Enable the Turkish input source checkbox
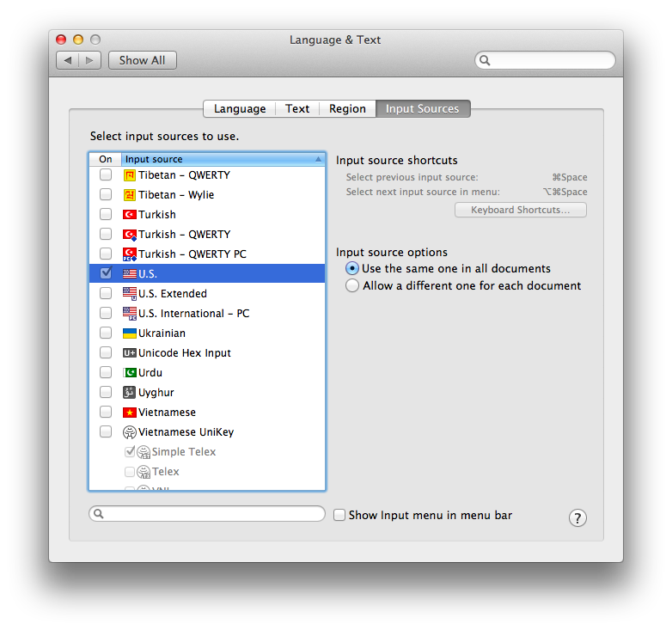 106,214
